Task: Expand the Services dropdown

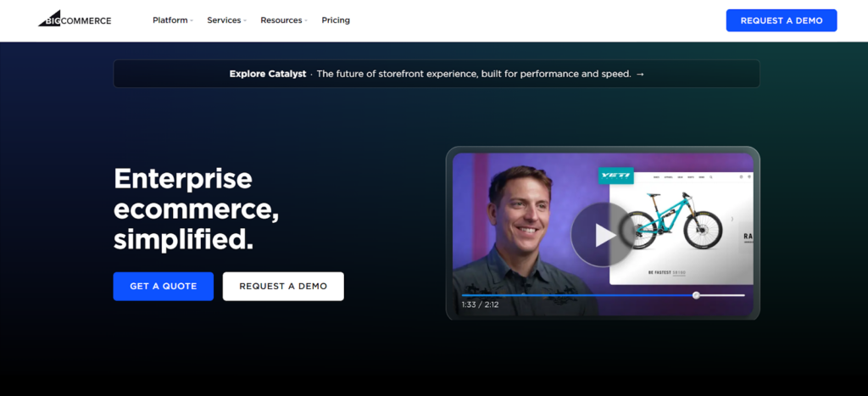Action: click(x=226, y=20)
